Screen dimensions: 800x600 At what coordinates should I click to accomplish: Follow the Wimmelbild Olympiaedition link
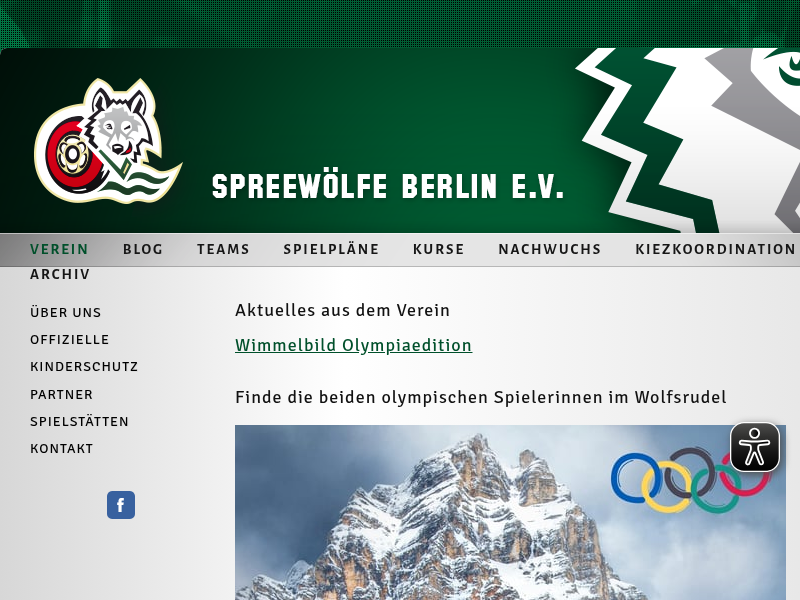pos(354,345)
